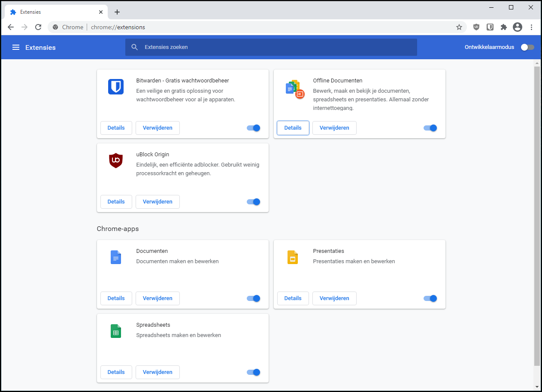Click the Chrome-apps section heading

118,229
